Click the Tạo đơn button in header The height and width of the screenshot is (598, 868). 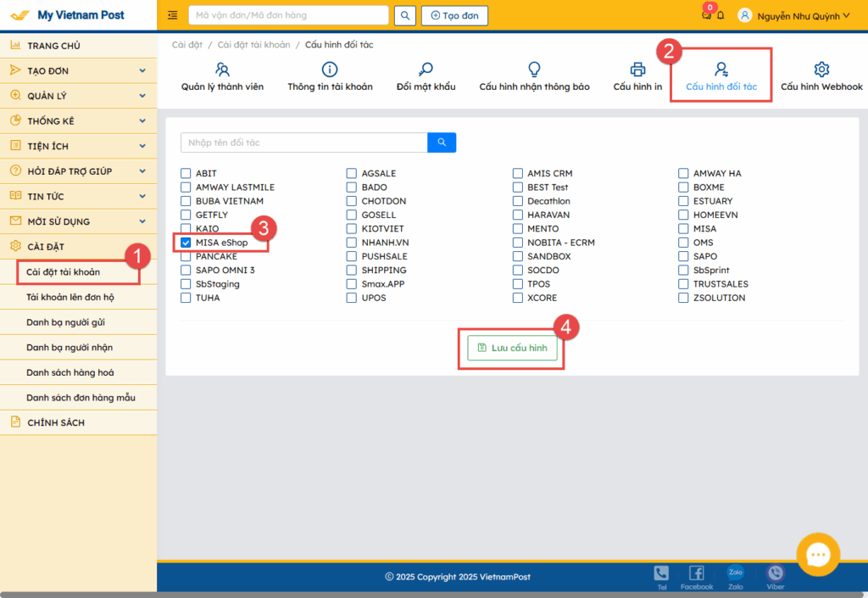coord(454,15)
